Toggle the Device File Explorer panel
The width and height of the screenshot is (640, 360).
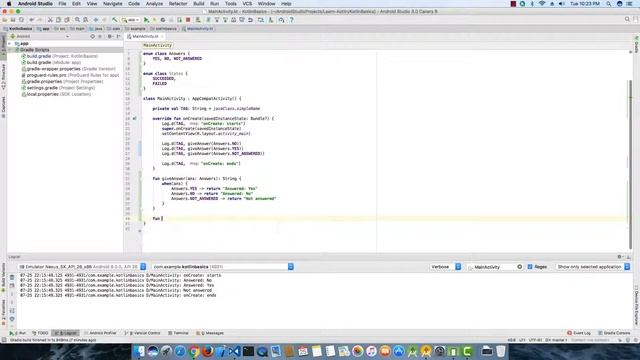click(636, 305)
